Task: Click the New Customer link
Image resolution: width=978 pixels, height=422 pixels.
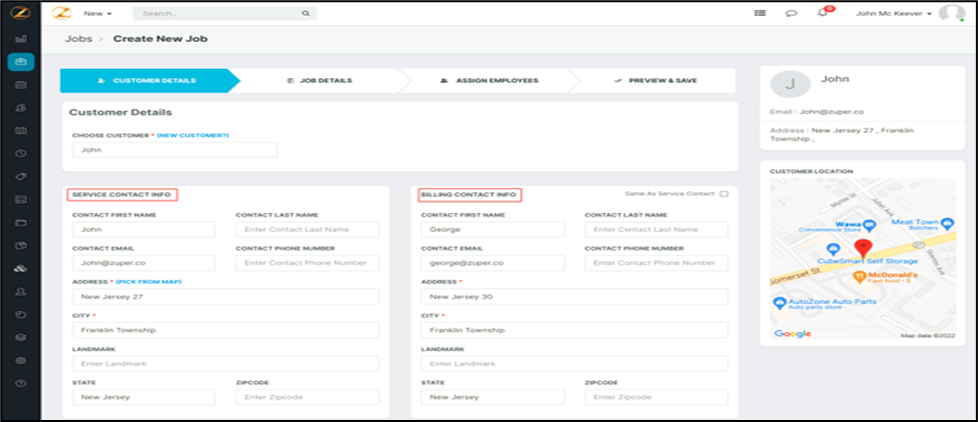Action: (x=193, y=135)
